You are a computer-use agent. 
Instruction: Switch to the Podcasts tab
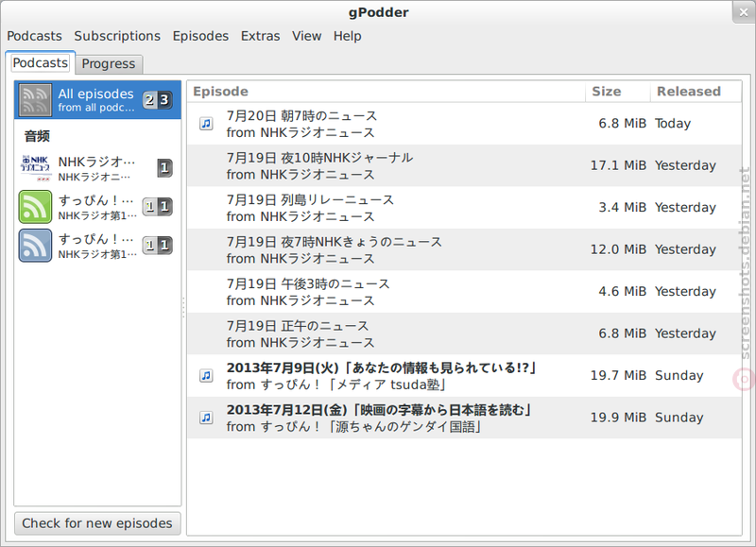click(40, 63)
